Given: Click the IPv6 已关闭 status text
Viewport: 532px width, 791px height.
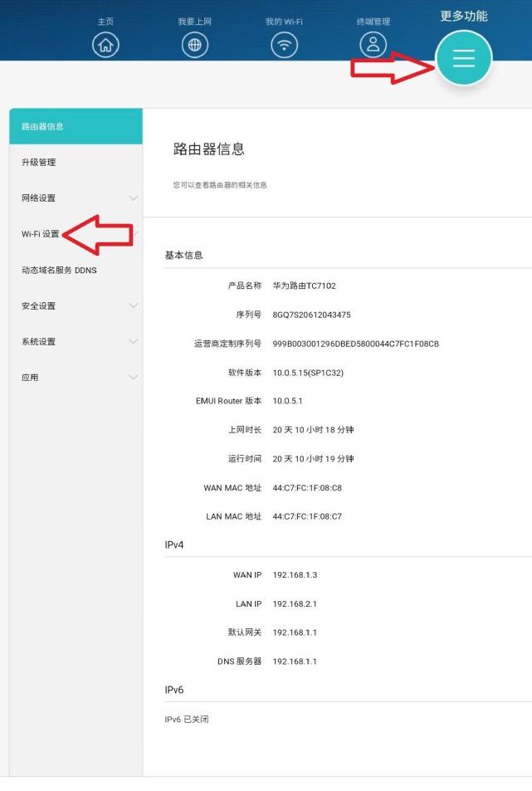Looking at the screenshot, I should 187,720.
